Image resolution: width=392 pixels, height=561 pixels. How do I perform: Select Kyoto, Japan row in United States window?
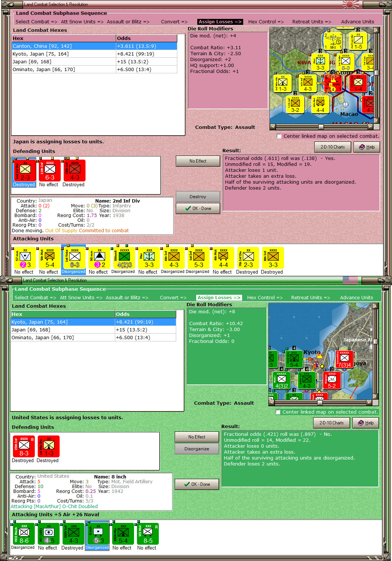coord(93,322)
